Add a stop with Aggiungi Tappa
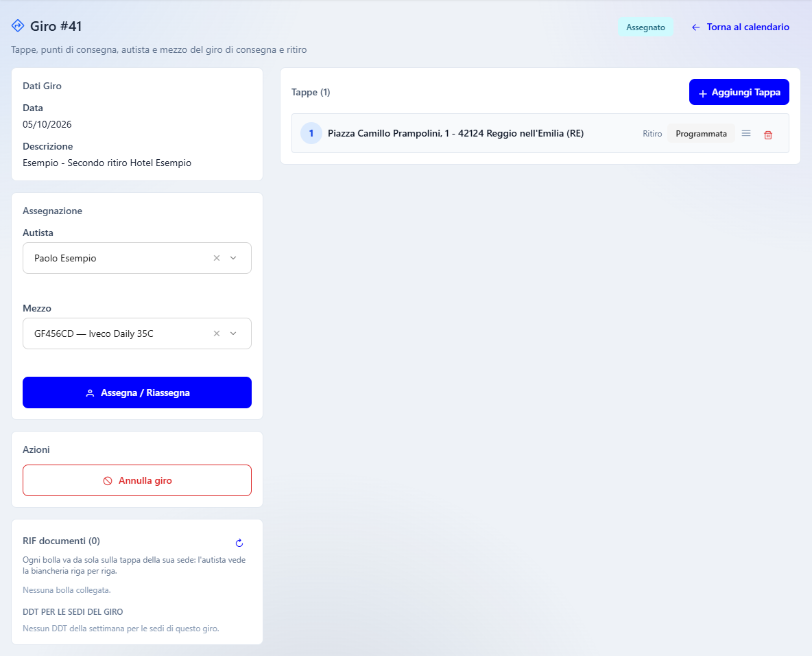Image resolution: width=812 pixels, height=656 pixels. click(x=739, y=92)
